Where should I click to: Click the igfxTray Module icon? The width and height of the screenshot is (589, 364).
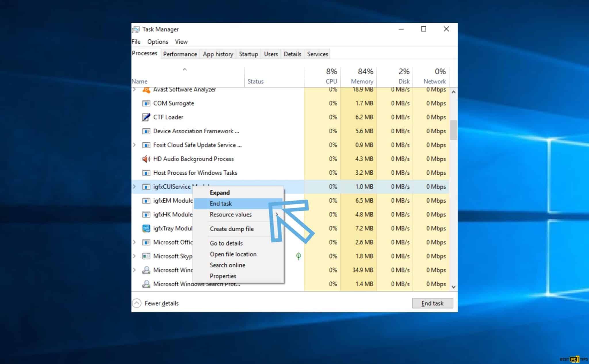click(x=146, y=228)
